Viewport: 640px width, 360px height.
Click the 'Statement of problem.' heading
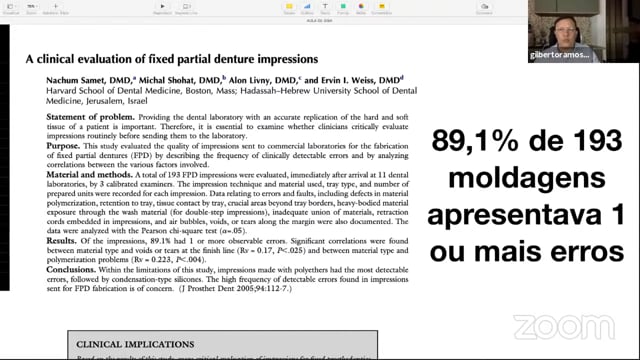point(90,117)
